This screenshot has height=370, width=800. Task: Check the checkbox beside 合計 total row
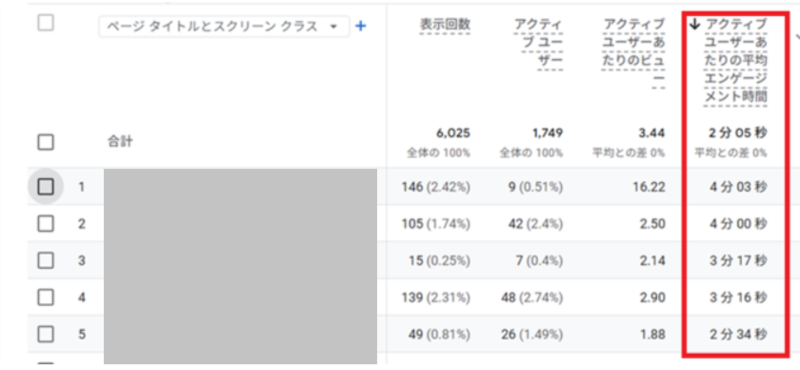pos(46,142)
